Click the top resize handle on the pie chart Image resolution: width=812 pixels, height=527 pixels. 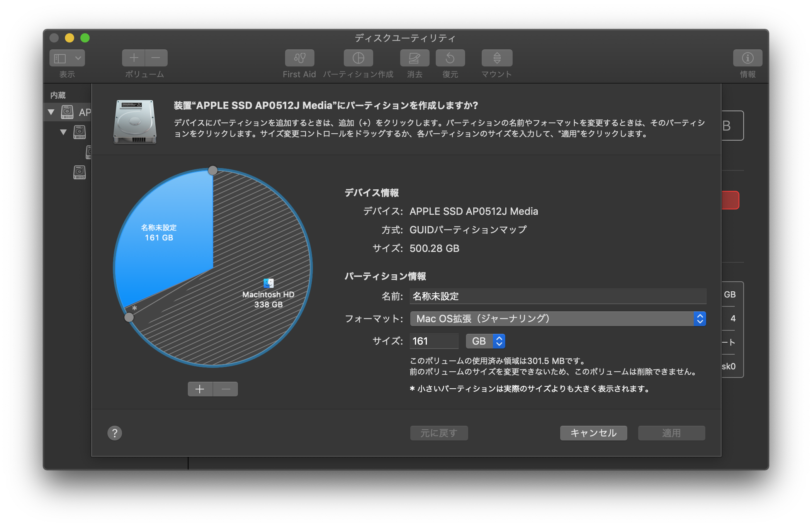click(x=213, y=170)
